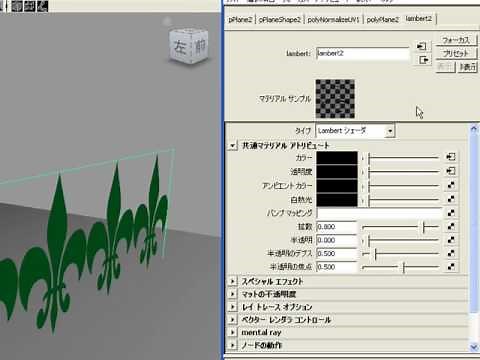Click the 透明度 attribute connection icon
Image resolution: width=480 pixels, height=360 pixels.
(451, 171)
